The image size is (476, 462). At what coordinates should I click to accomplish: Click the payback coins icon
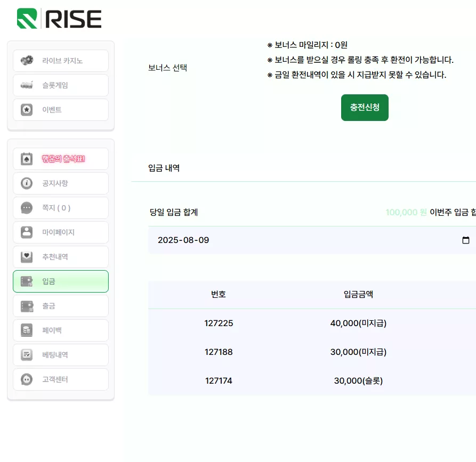pos(27,330)
